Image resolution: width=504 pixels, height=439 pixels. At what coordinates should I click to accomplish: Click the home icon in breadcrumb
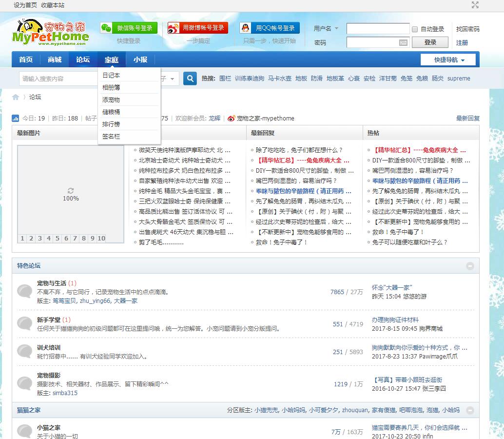[x=16, y=97]
